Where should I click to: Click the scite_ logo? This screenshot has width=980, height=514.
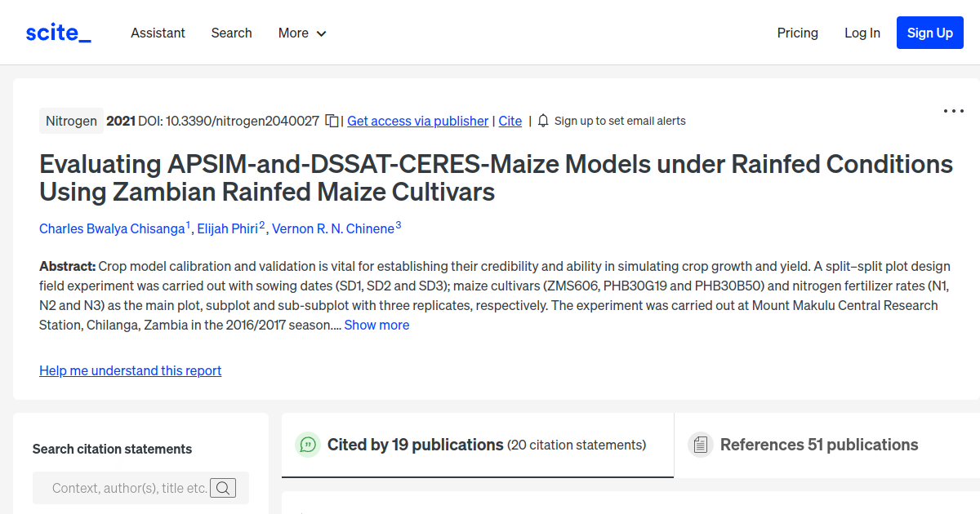coord(57,32)
